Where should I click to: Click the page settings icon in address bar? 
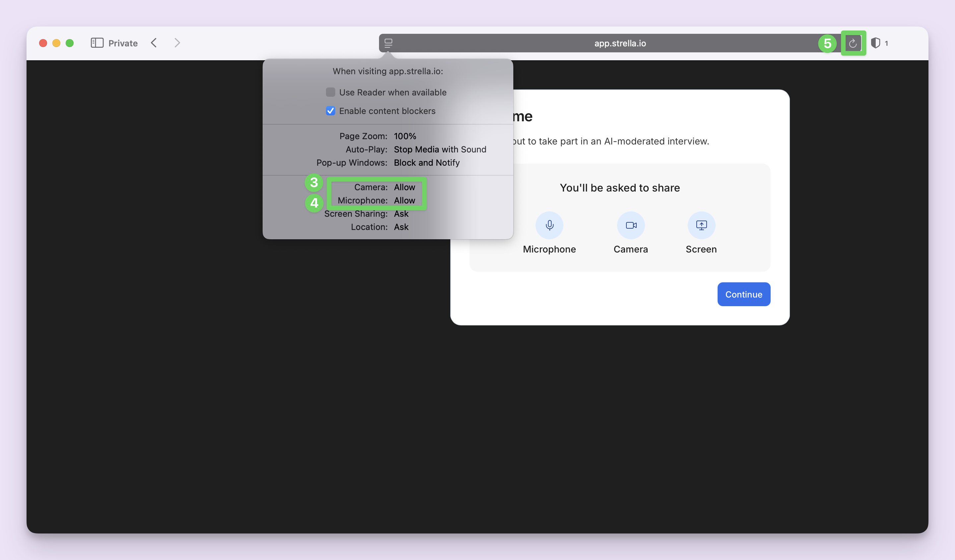pyautogui.click(x=388, y=43)
